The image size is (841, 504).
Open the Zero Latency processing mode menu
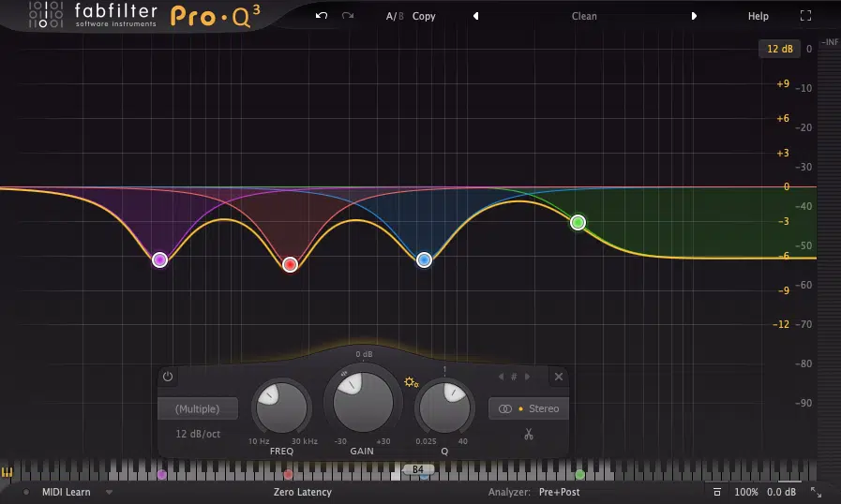coord(303,492)
